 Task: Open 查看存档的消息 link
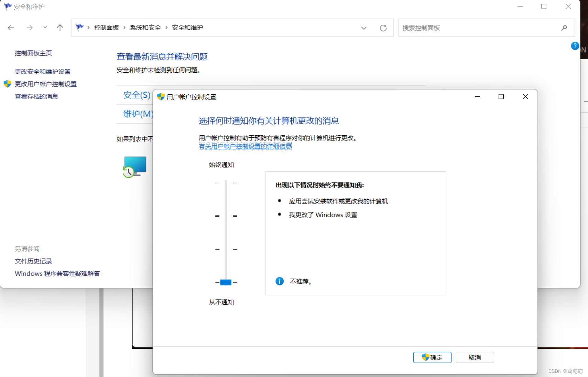click(x=36, y=96)
